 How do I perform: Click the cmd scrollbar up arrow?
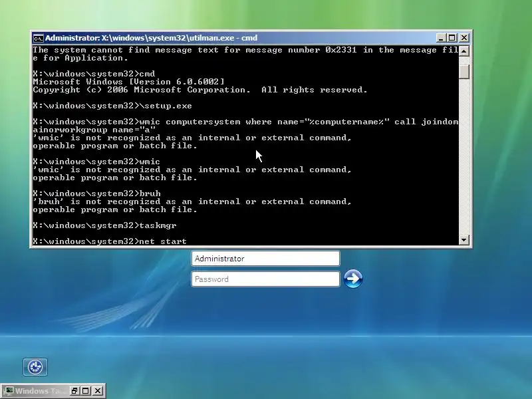[x=464, y=51]
